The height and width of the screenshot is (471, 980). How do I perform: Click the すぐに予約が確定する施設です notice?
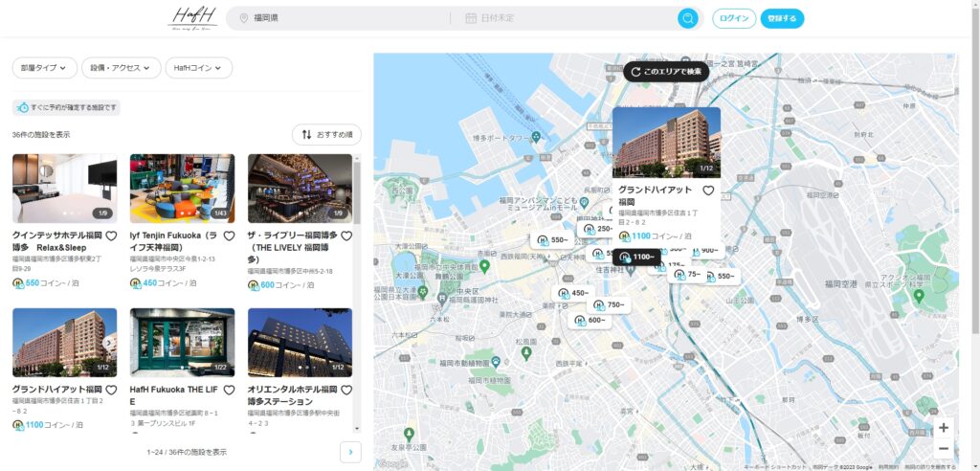click(67, 107)
